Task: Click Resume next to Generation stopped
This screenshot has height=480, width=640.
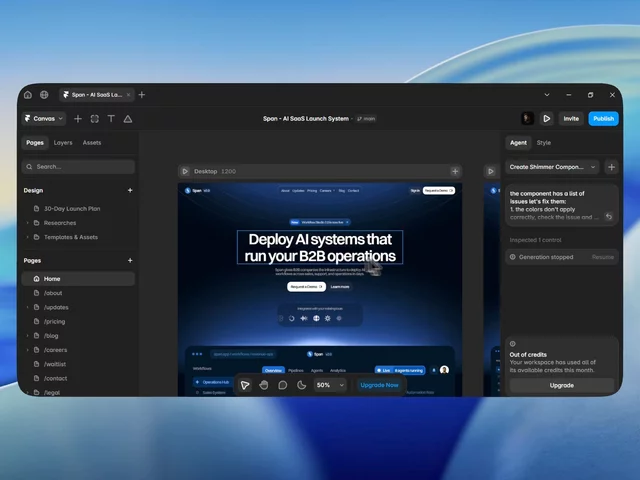Action: click(x=603, y=257)
